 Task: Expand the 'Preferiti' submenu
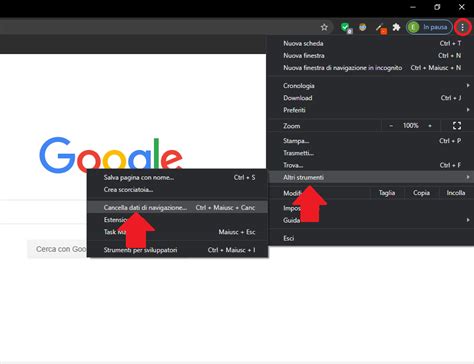point(371,110)
